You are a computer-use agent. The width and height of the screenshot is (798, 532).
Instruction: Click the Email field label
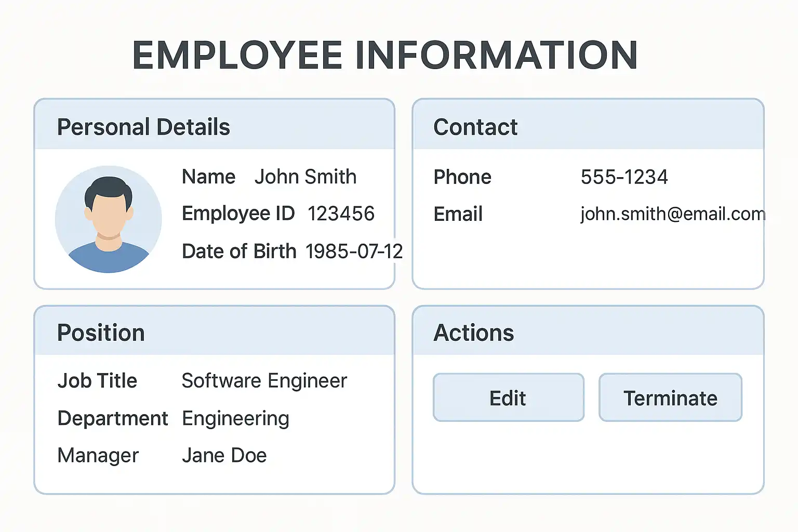tap(458, 214)
